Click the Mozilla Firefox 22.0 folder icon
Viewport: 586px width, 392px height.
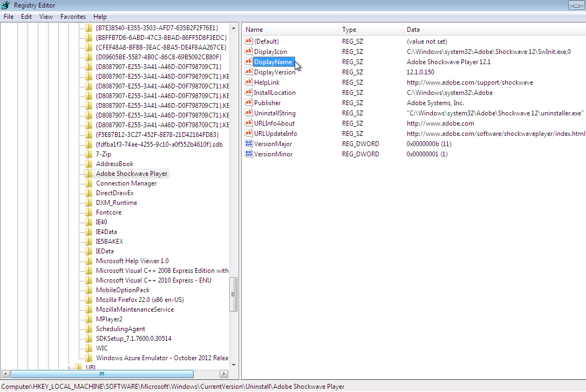(x=89, y=300)
